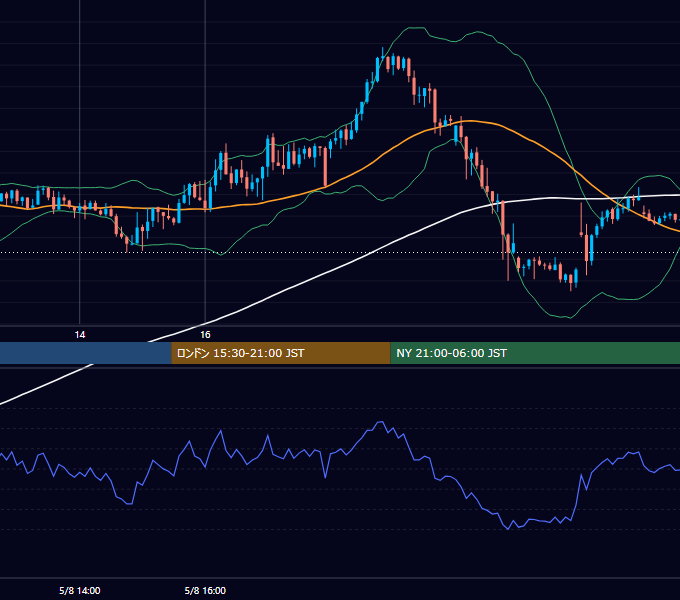Click the '5/8 14:00' date label

[x=80, y=590]
